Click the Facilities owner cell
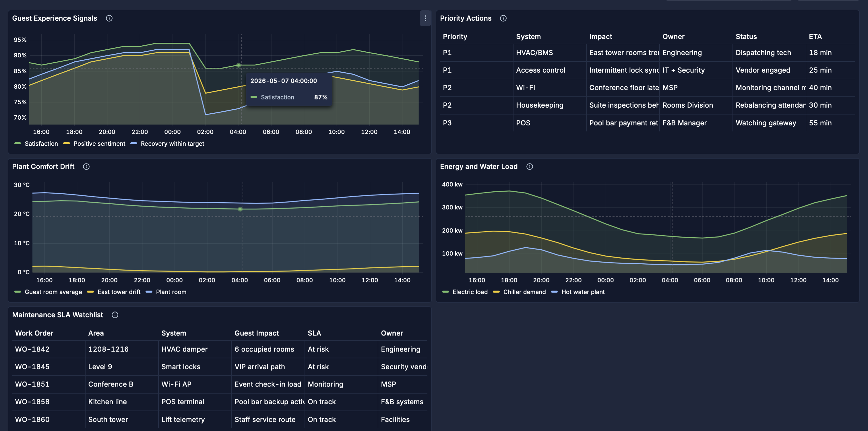Viewport: 868px width, 431px height. (403, 419)
